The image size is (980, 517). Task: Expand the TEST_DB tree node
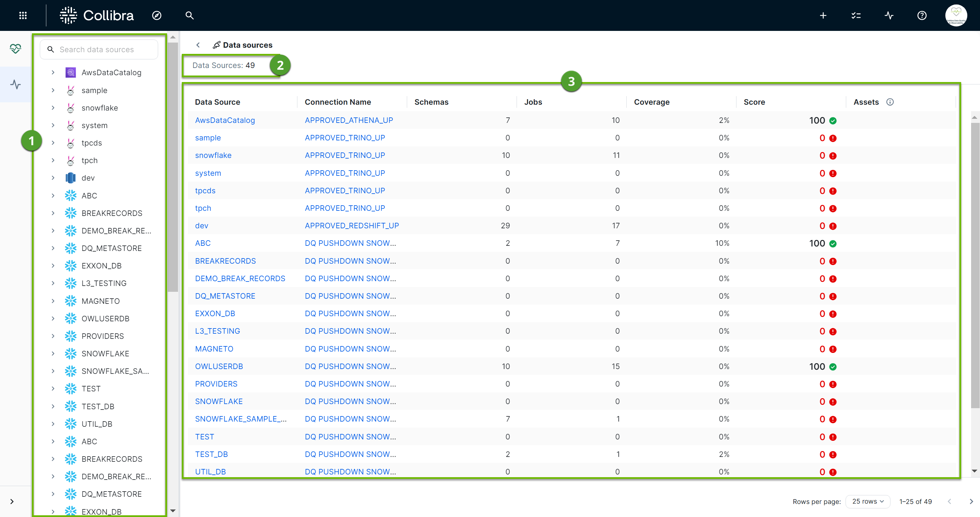click(x=53, y=406)
